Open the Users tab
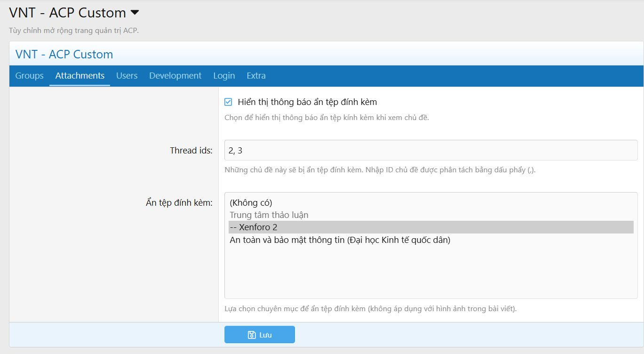The width and height of the screenshot is (644, 354). 127,76
